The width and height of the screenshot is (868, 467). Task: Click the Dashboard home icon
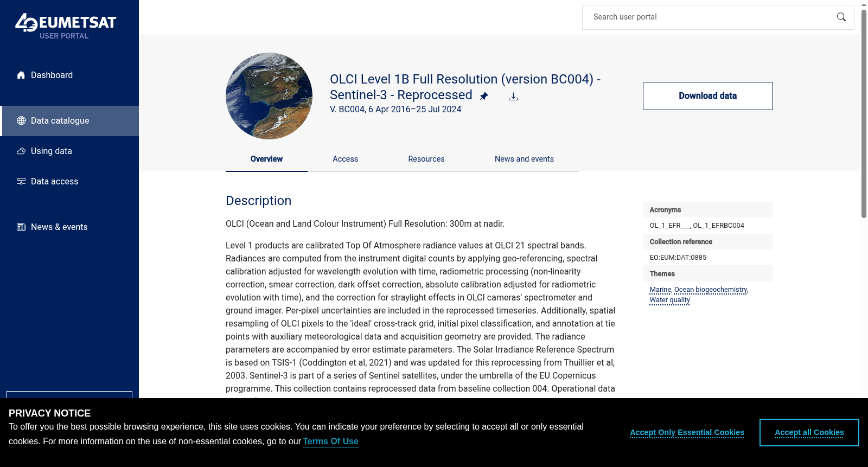21,75
